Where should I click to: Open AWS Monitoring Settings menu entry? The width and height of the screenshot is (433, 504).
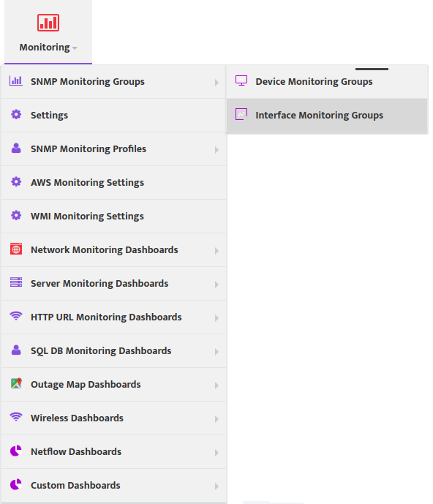[114, 183]
